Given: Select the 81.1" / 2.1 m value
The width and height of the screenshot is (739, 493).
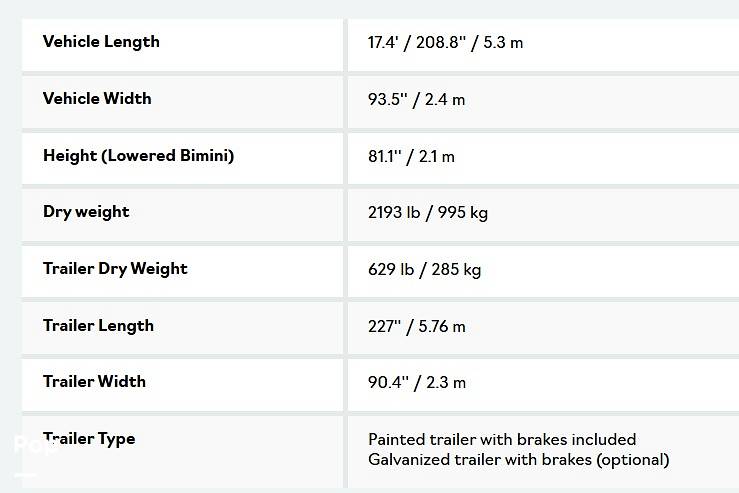Looking at the screenshot, I should [411, 157].
